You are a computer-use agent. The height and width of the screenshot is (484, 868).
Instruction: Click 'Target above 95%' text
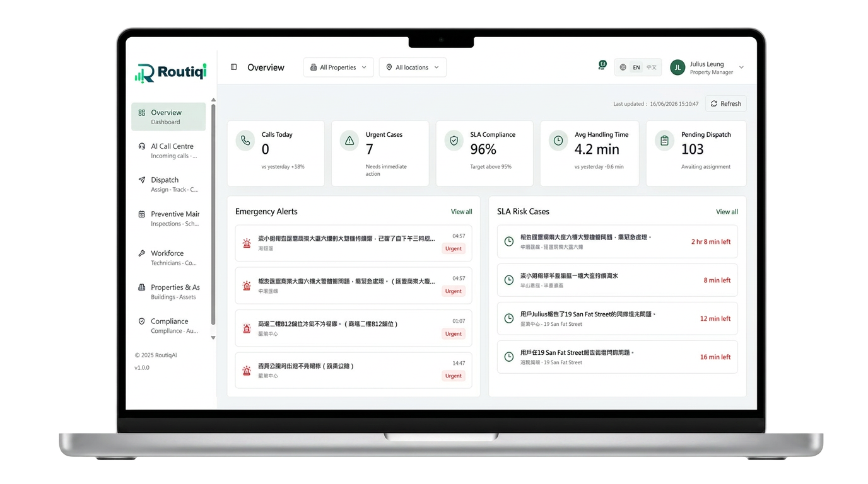(x=491, y=167)
